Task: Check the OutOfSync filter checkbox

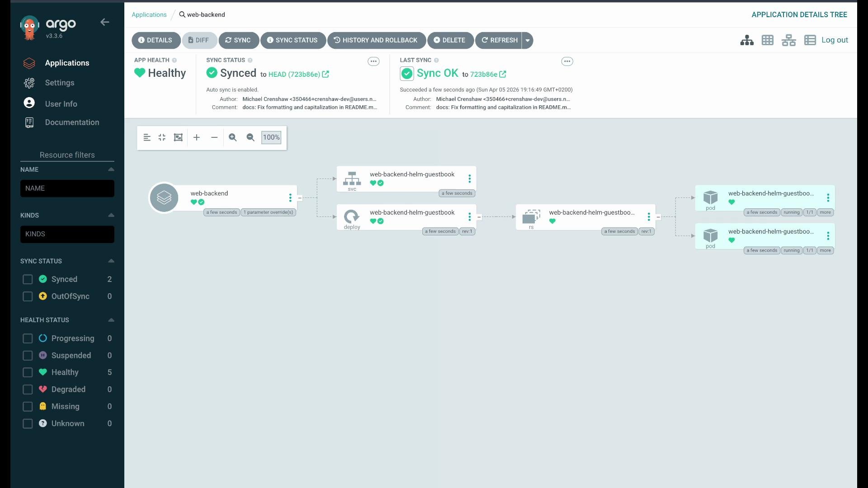Action: (x=28, y=296)
